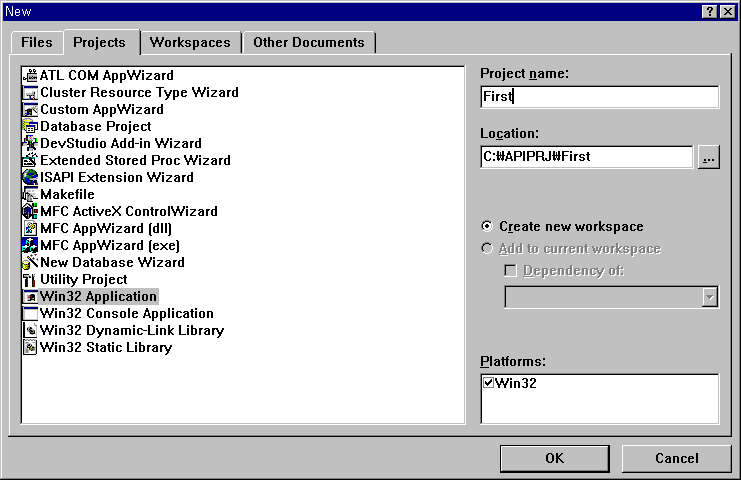Tick the Dependency of checkbox
This screenshot has width=741, height=480.
(510, 271)
